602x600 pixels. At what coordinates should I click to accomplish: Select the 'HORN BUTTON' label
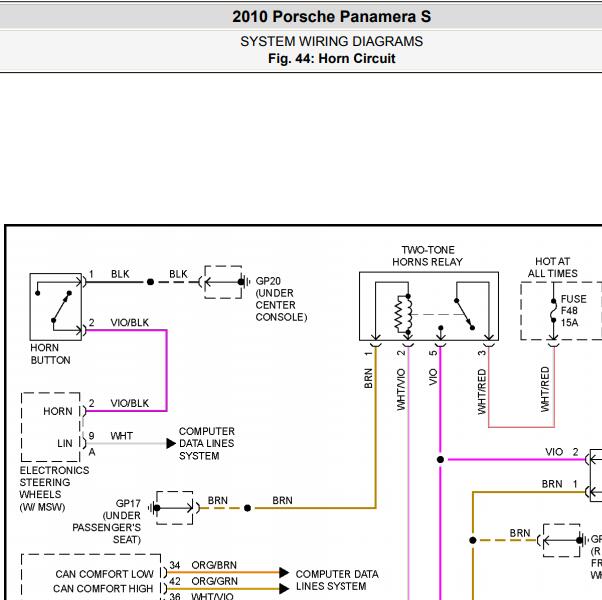50,354
